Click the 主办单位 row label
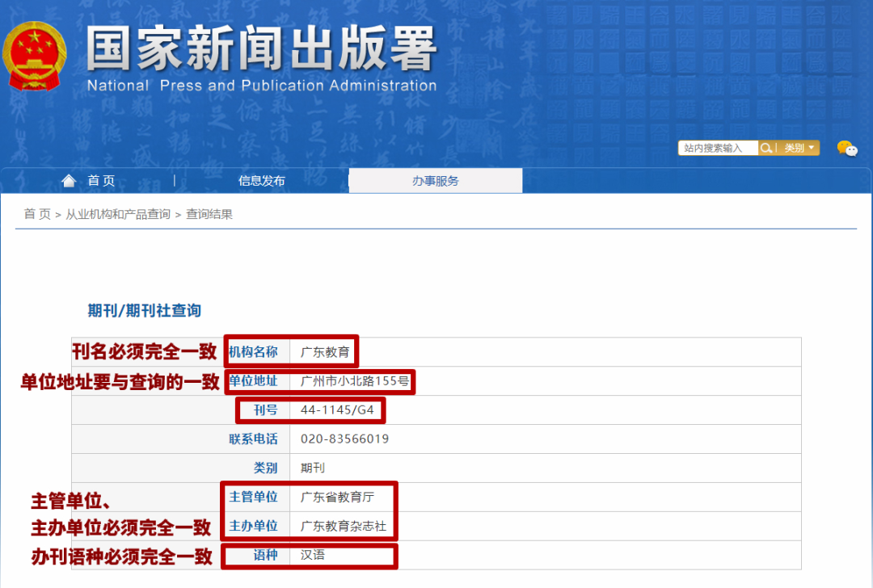Screen dimensions: 873x588 click(x=253, y=526)
